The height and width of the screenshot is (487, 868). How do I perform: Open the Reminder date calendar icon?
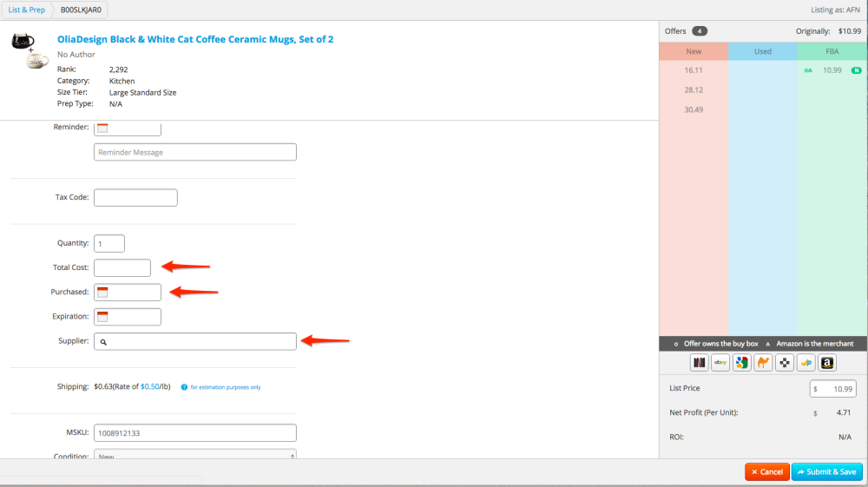point(102,128)
